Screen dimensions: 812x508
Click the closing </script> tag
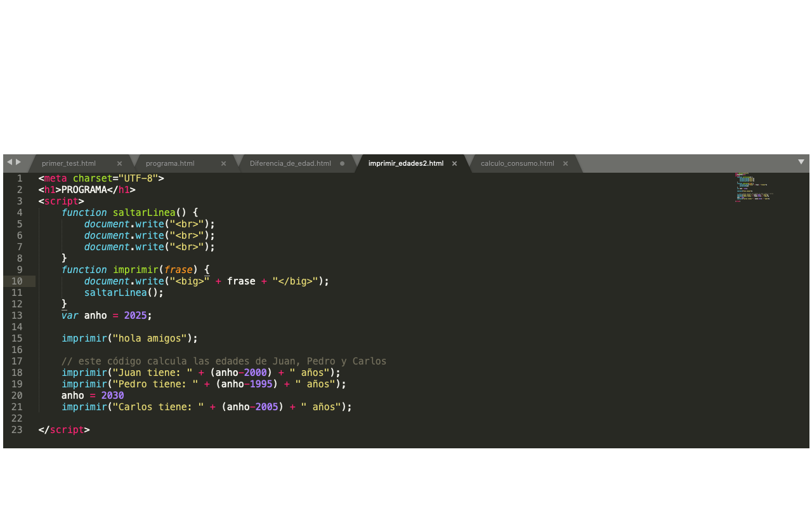pos(64,430)
